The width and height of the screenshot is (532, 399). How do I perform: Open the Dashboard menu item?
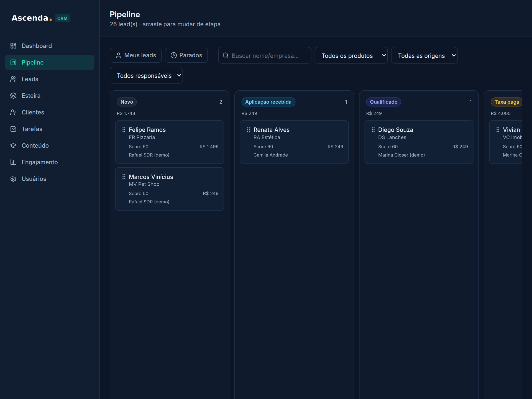click(x=50, y=46)
